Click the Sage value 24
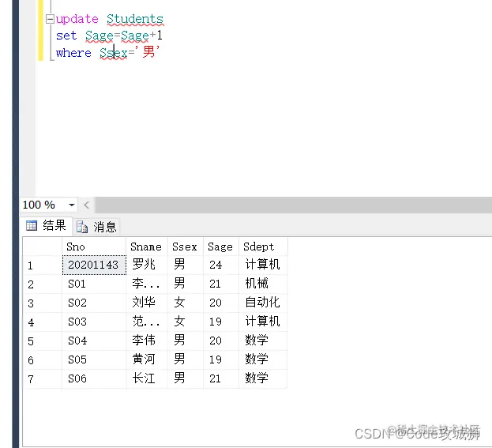This screenshot has height=448, width=492. coord(221,265)
